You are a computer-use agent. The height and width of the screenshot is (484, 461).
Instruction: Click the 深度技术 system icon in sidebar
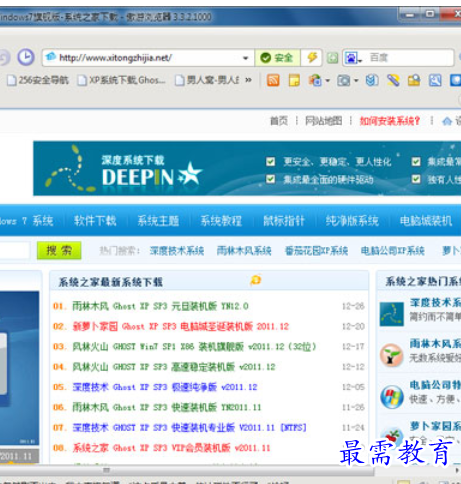pyautogui.click(x=392, y=314)
